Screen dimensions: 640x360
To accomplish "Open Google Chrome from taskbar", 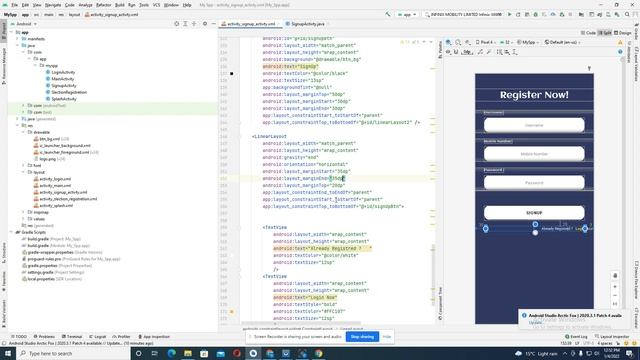I will tap(319, 353).
